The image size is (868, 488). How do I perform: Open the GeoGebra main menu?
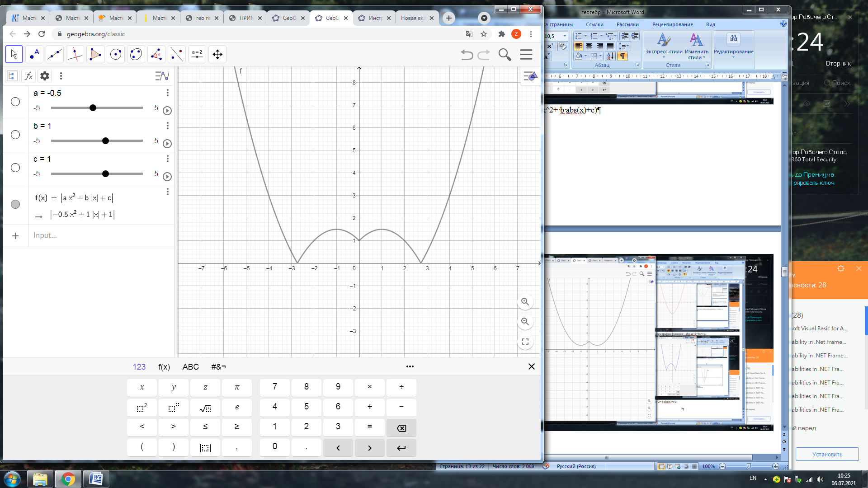pyautogui.click(x=526, y=55)
